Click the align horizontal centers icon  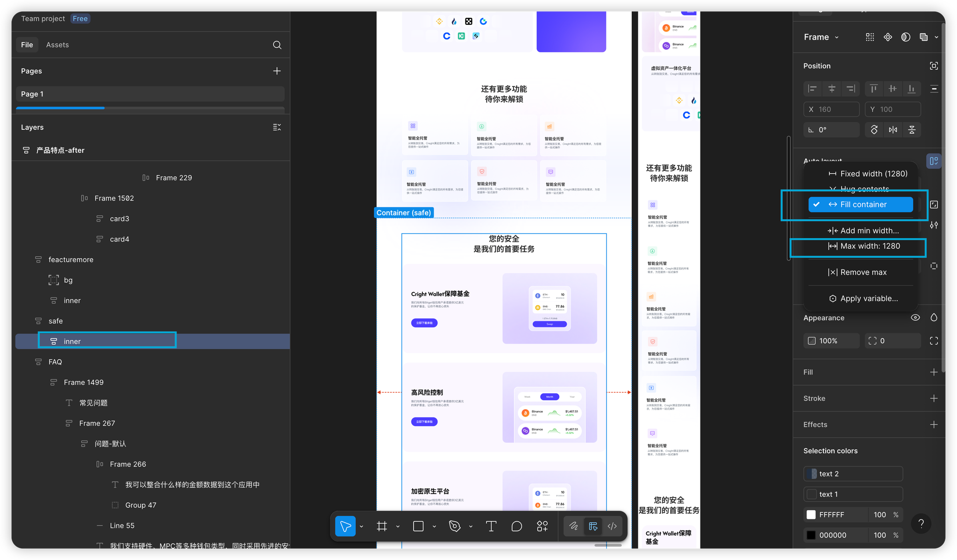click(832, 89)
